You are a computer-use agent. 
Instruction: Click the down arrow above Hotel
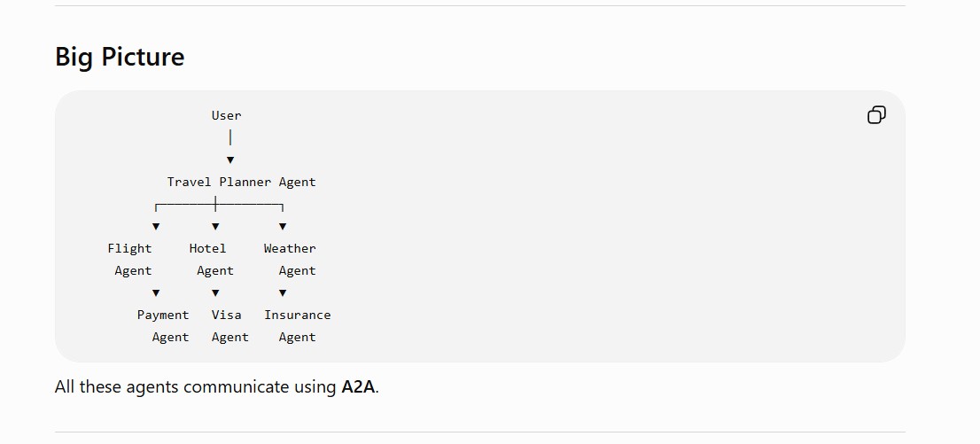tap(215, 226)
